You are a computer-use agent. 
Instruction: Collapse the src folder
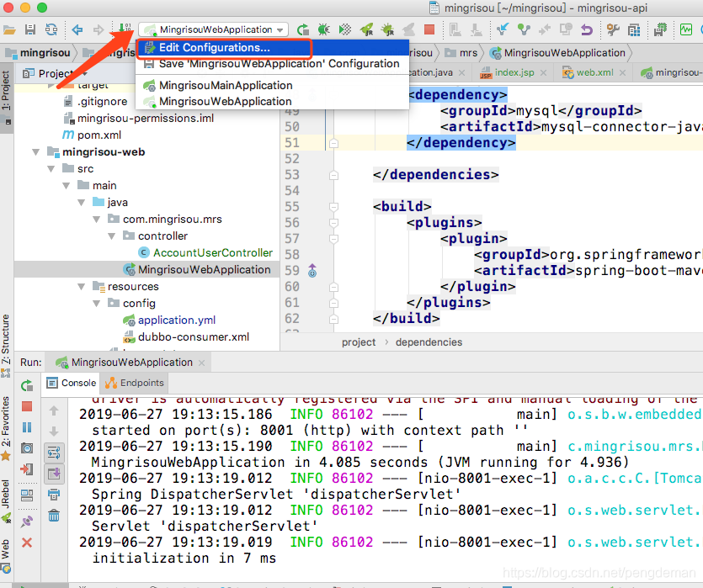[51, 169]
